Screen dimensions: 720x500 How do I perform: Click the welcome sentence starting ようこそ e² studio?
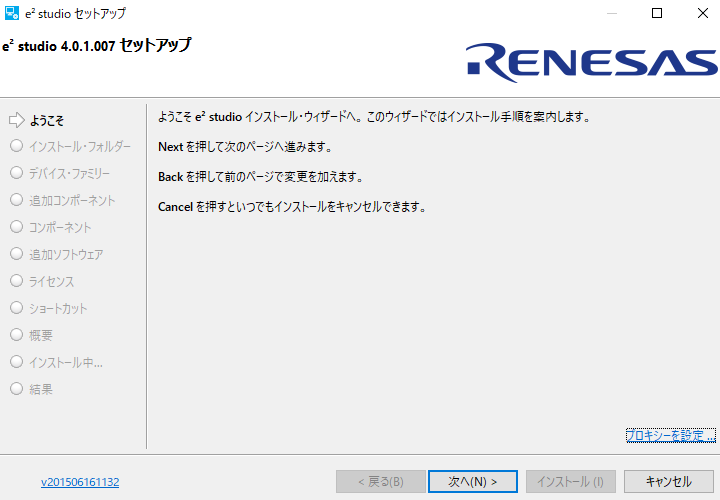point(374,117)
